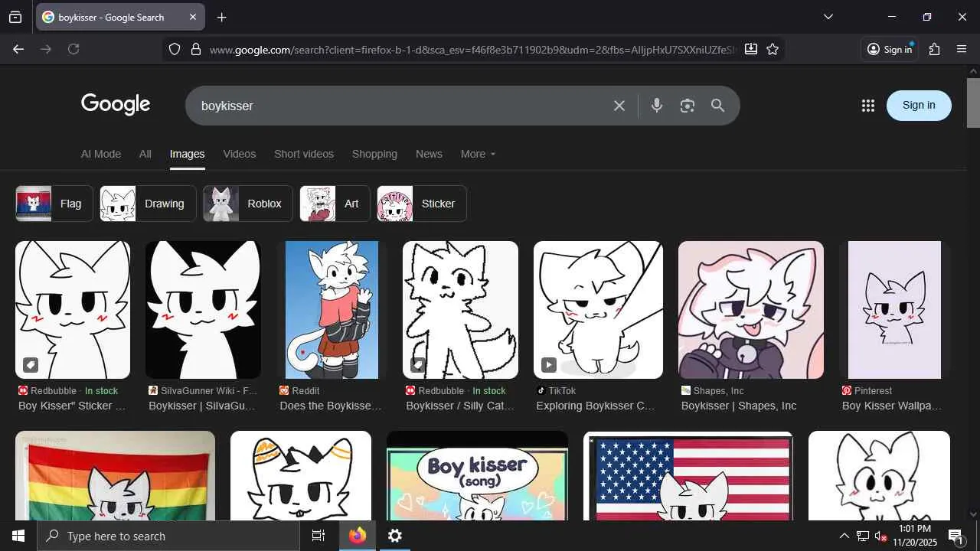Image resolution: width=980 pixels, height=551 pixels.
Task: Open Firefox recent browsing tabs list
Action: pos(15,17)
